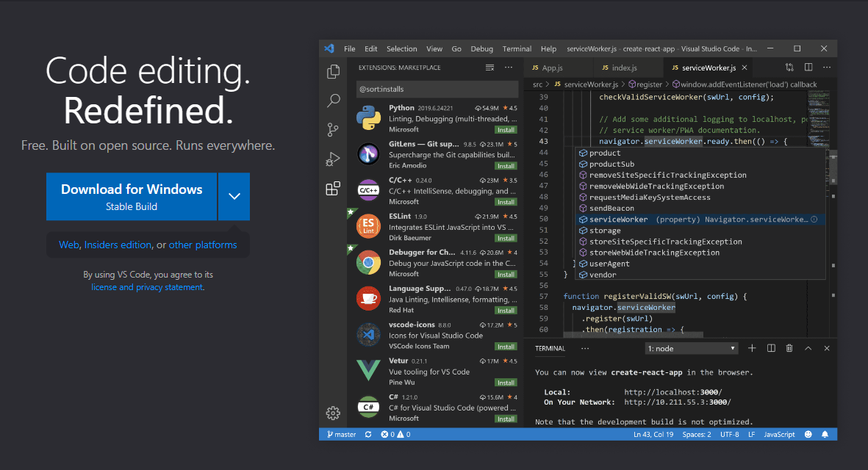Kill terminal with trash icon

[x=789, y=348]
